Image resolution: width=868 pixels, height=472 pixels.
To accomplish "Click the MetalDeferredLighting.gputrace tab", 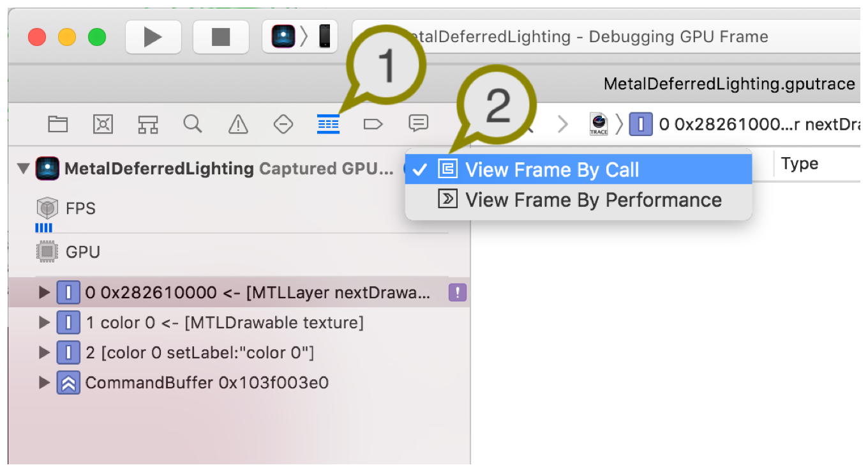I will click(729, 84).
